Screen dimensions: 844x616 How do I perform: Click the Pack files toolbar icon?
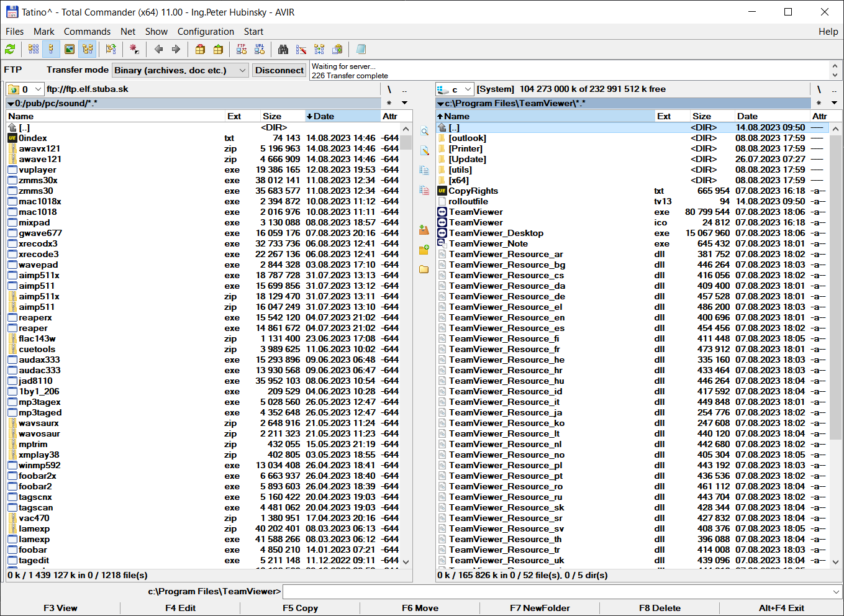(200, 49)
